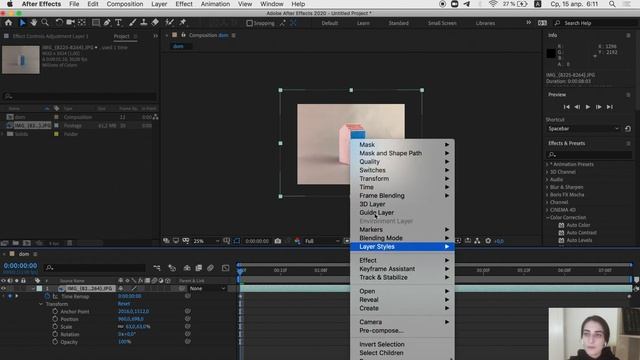Select the Eraser tool

(155, 23)
